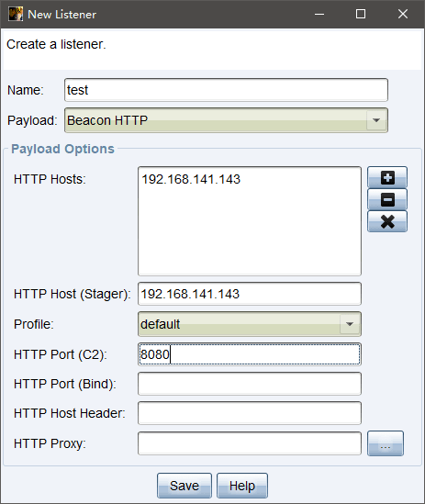Click the HTTP Port (Bind) field

(250, 384)
